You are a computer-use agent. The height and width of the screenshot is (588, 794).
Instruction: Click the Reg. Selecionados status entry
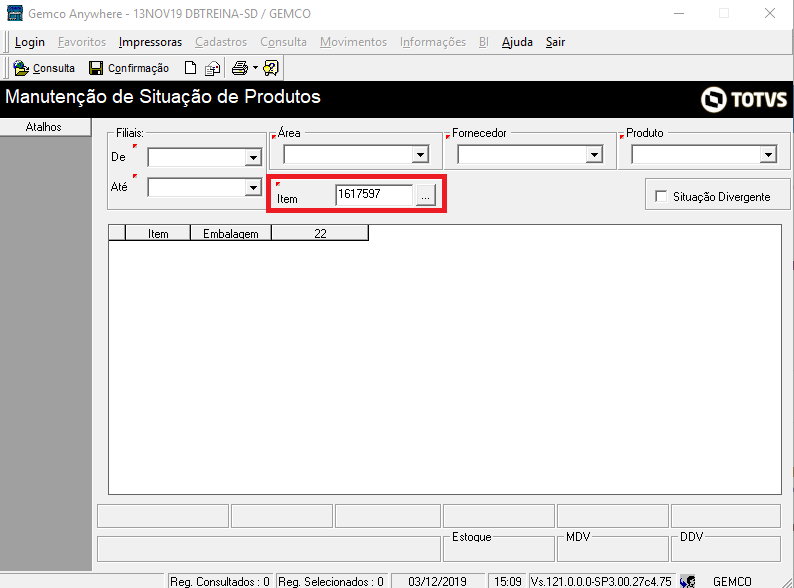pos(331,581)
